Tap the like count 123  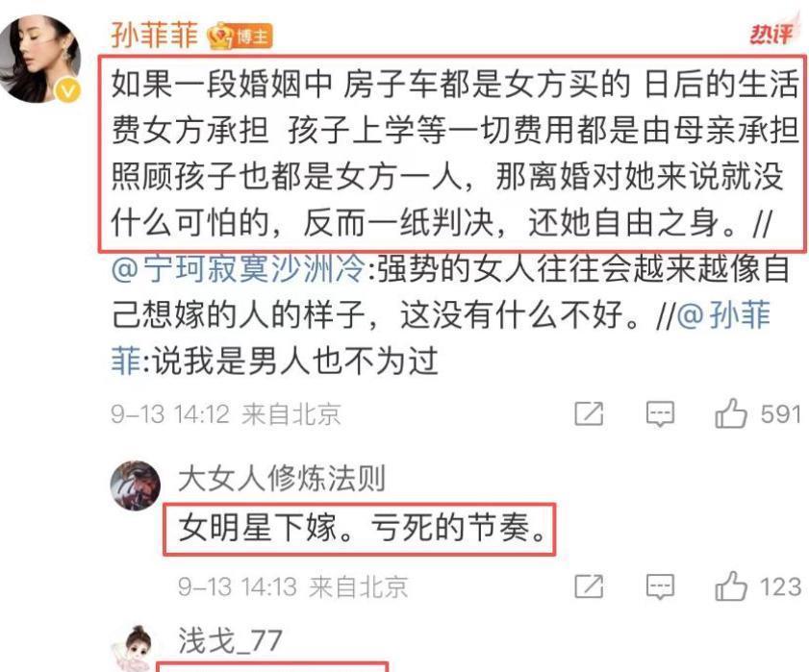point(781,586)
